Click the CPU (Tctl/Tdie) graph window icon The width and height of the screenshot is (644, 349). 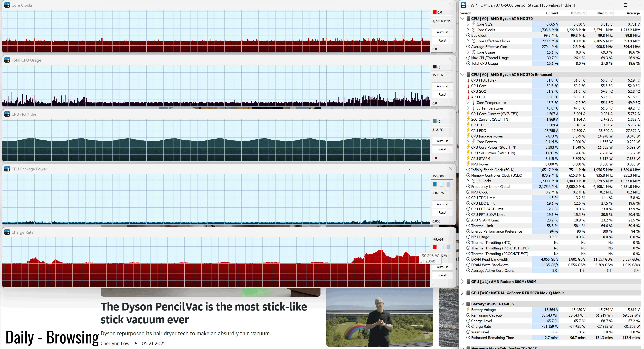[7, 114]
